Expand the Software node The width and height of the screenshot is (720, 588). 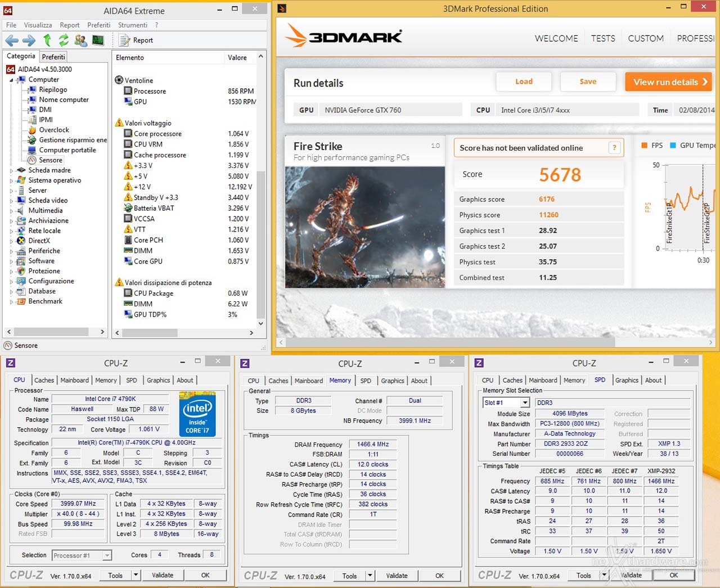[x=11, y=261]
